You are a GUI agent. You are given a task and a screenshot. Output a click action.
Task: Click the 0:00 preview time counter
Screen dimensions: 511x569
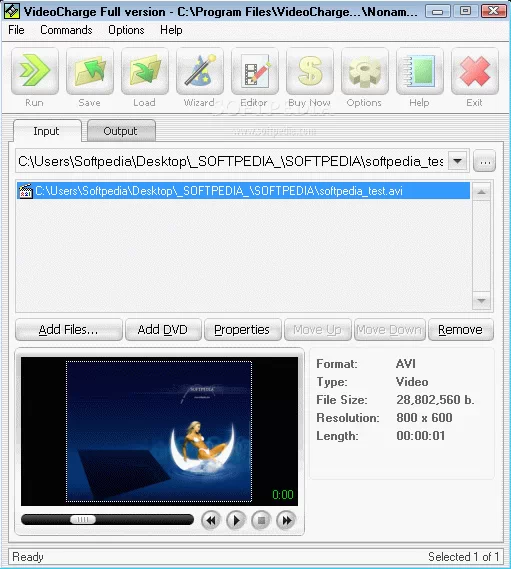[x=283, y=495]
